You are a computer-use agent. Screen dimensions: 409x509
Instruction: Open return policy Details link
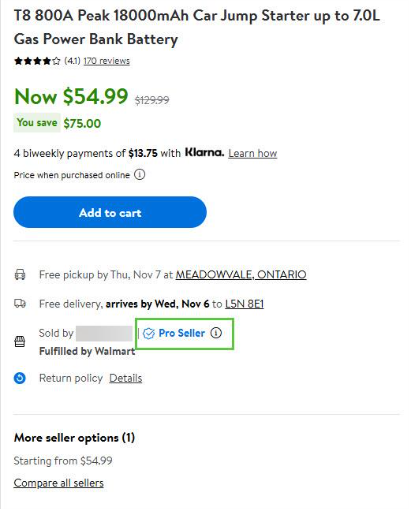[x=126, y=378]
